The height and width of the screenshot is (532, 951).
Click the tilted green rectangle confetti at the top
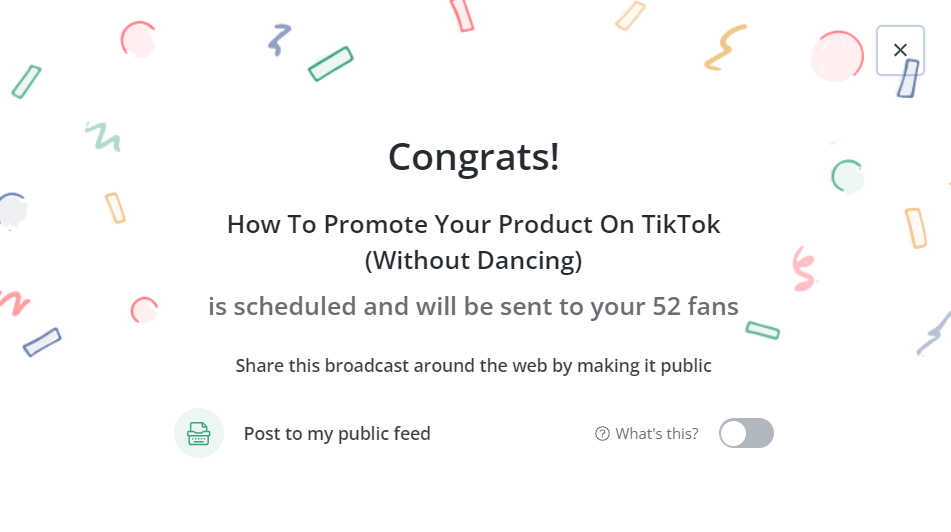point(331,63)
